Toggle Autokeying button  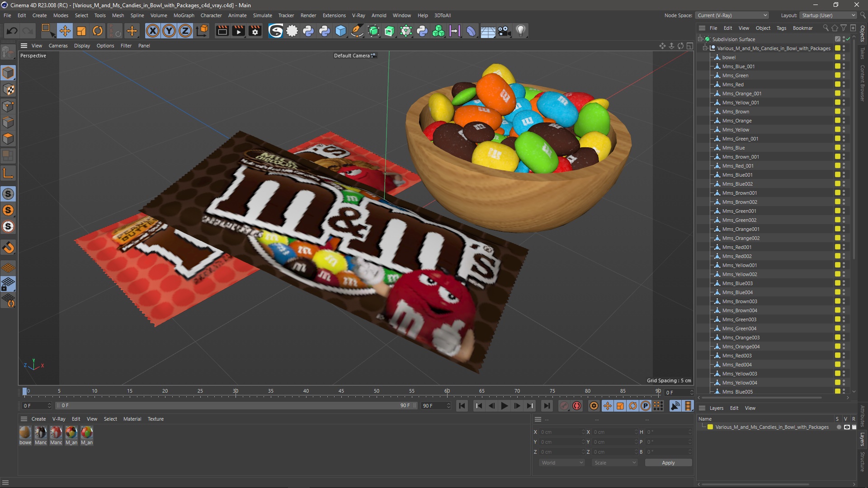click(x=577, y=406)
